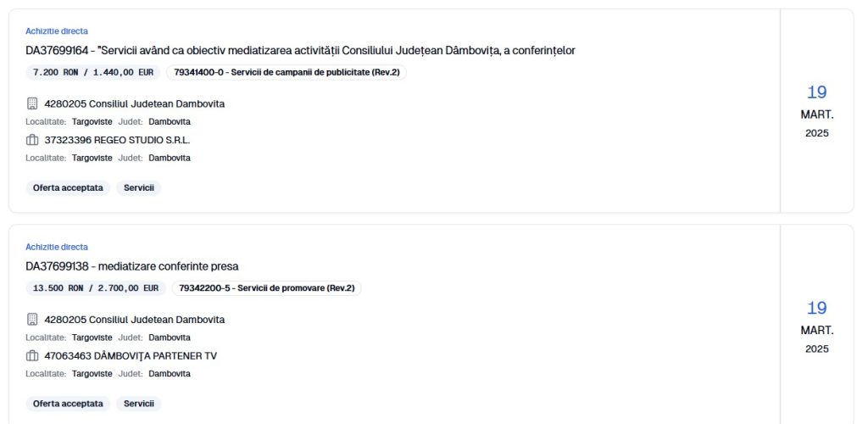Click Oferta acceptata tag in the DA37699164 card
The width and height of the screenshot is (868, 424).
click(x=68, y=187)
